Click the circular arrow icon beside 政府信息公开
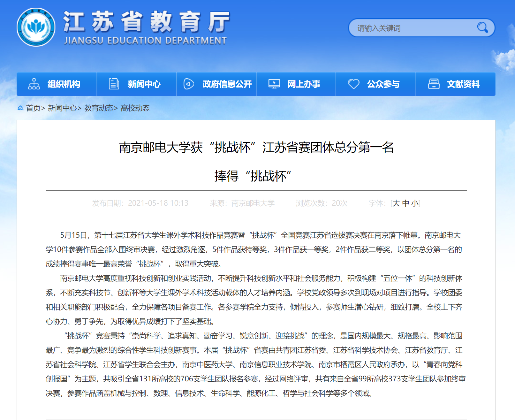The width and height of the screenshot is (515, 420). tap(189, 84)
